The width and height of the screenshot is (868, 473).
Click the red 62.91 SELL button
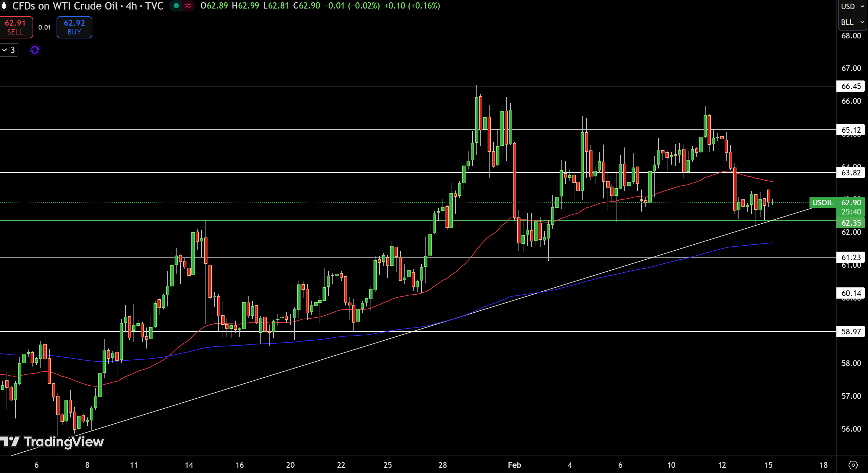click(x=15, y=27)
